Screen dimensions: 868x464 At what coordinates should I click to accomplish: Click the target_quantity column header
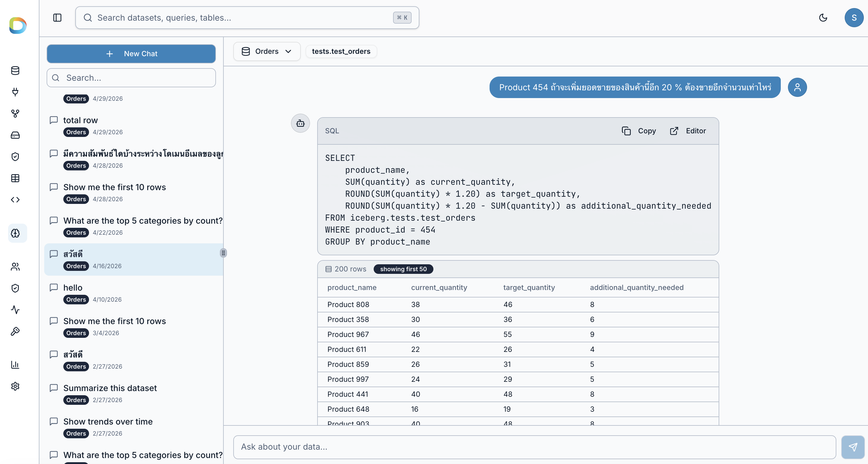[529, 288]
